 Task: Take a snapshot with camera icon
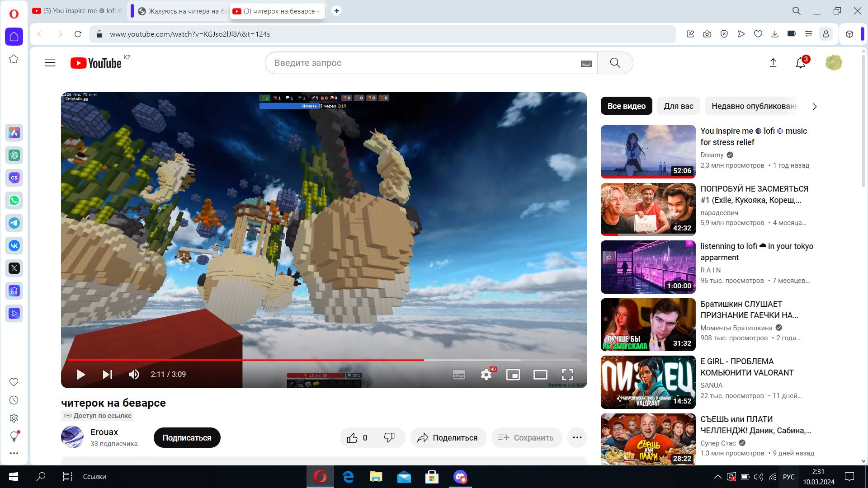(707, 34)
